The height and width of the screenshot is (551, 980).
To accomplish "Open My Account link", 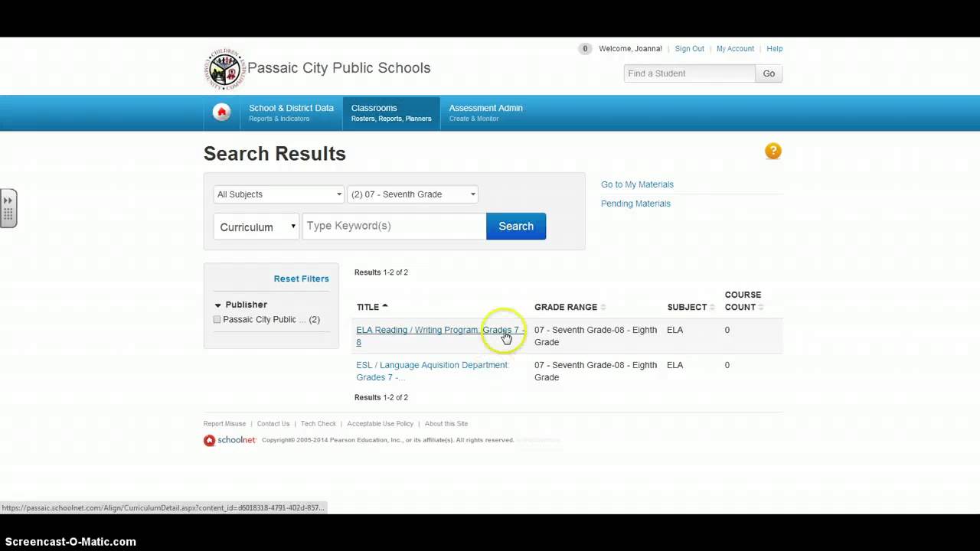I will [x=735, y=49].
